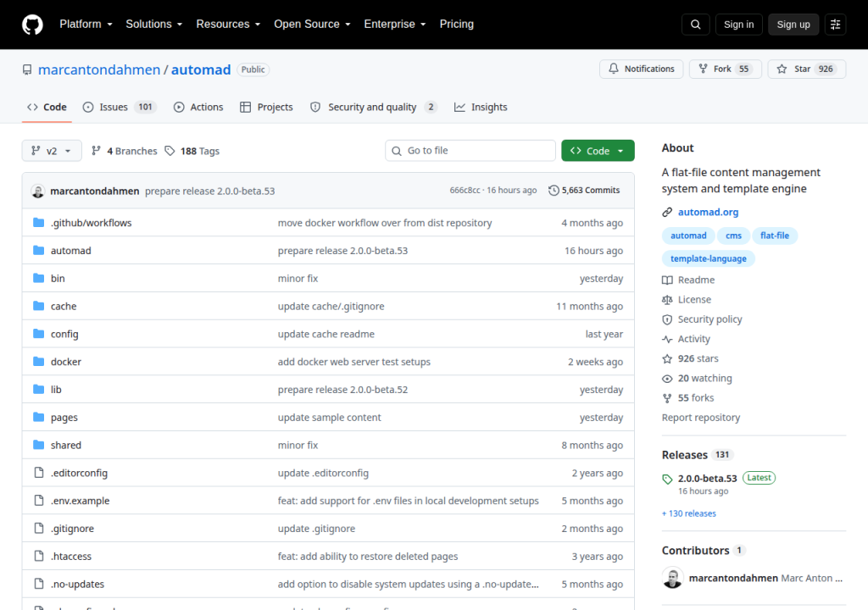Click the Go to file search field

(470, 151)
